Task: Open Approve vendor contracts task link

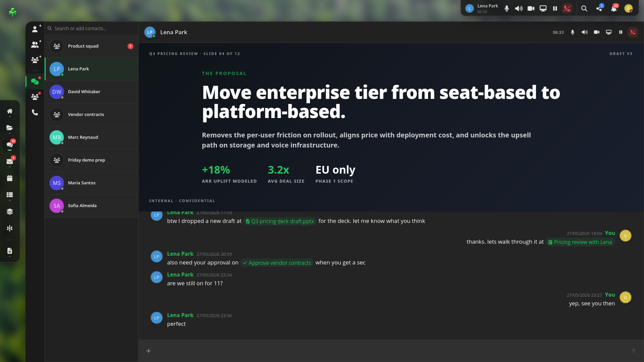Action: click(x=277, y=263)
